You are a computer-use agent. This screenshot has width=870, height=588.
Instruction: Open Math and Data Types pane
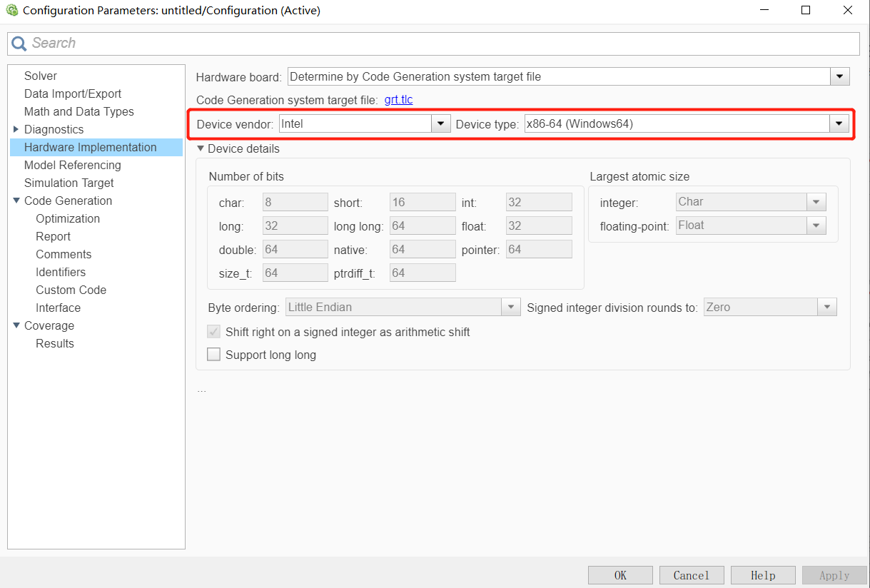pyautogui.click(x=79, y=111)
